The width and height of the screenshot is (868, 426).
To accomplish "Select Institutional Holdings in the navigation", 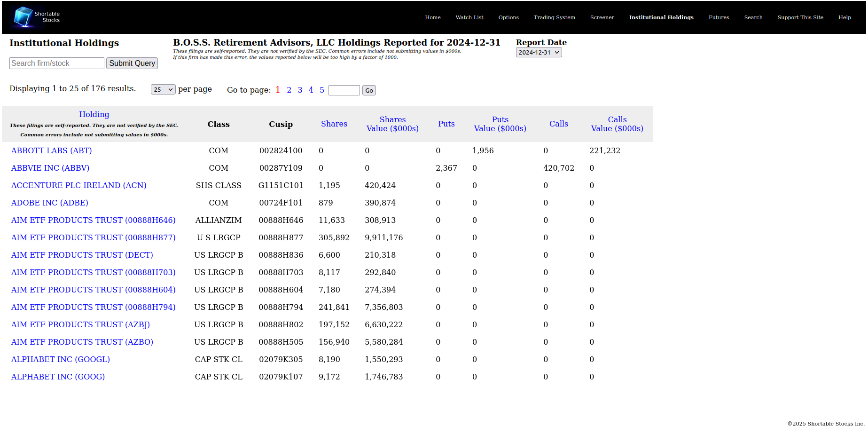I will point(661,17).
